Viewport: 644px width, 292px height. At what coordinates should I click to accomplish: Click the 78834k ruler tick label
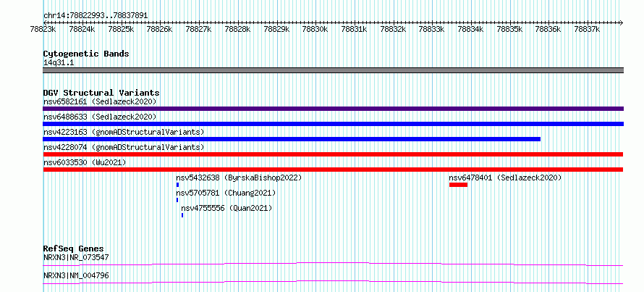[x=471, y=29]
